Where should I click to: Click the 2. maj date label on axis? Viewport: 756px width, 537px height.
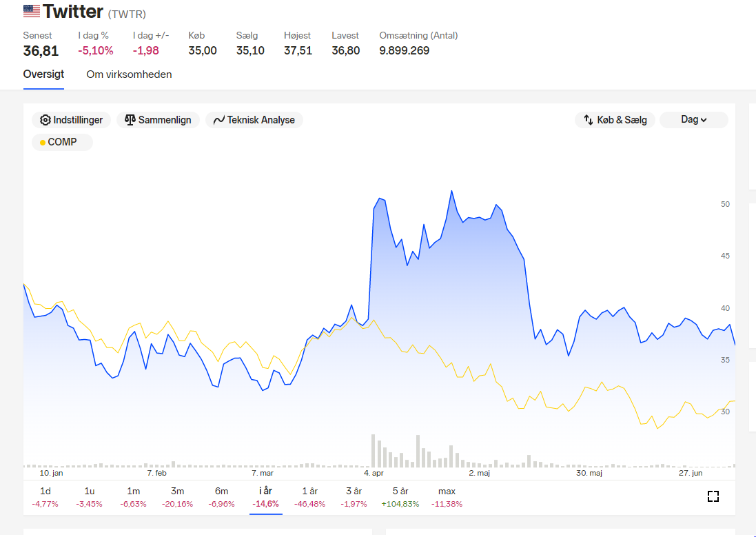pos(479,474)
